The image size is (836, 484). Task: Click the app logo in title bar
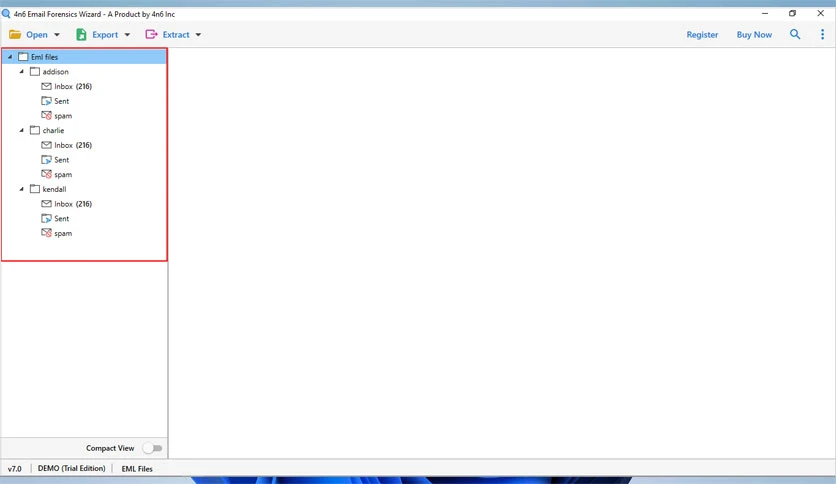[x=6, y=14]
